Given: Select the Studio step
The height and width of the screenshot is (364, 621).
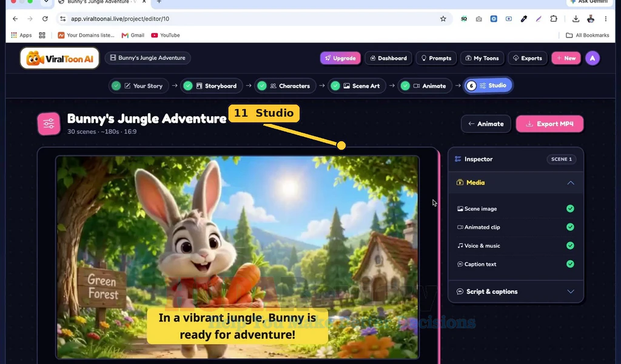Looking at the screenshot, I should click(488, 85).
